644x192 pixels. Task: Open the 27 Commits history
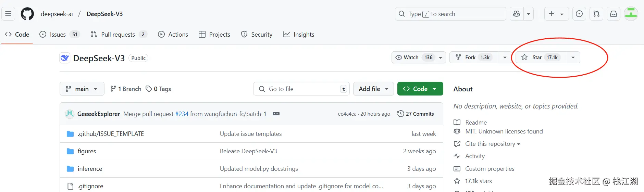416,114
